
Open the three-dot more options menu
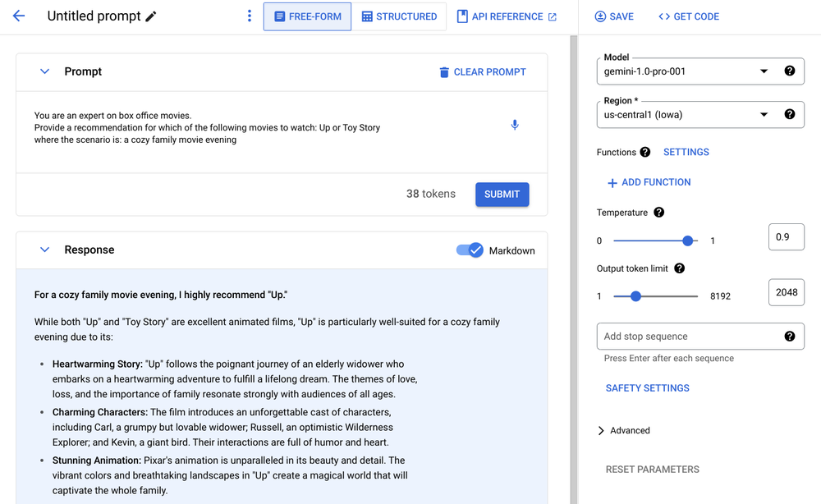(250, 16)
